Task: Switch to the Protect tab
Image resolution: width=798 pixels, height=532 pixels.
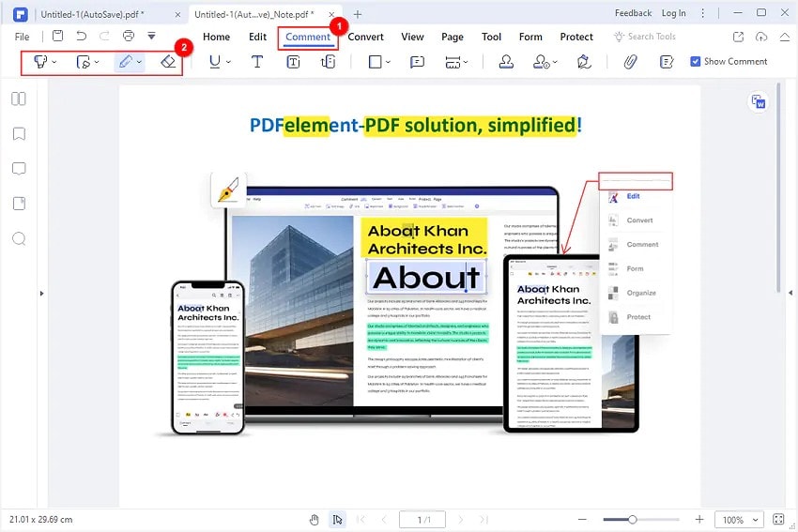Action: point(576,37)
